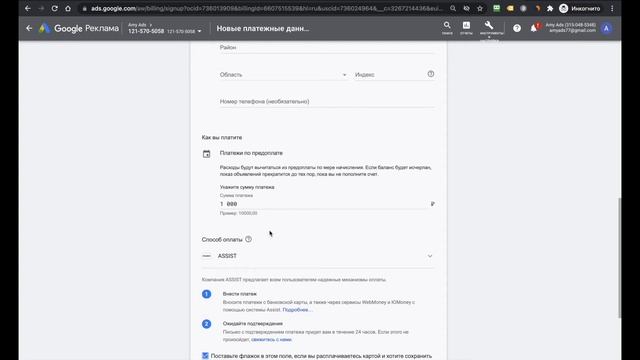Open the browser three-dot menu
640x360 pixels.
point(612,8)
